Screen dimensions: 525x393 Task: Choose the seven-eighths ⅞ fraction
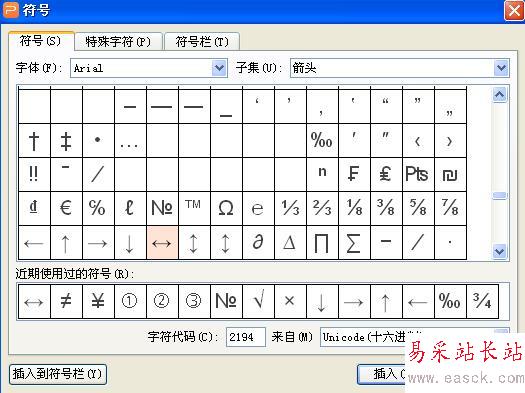point(450,208)
